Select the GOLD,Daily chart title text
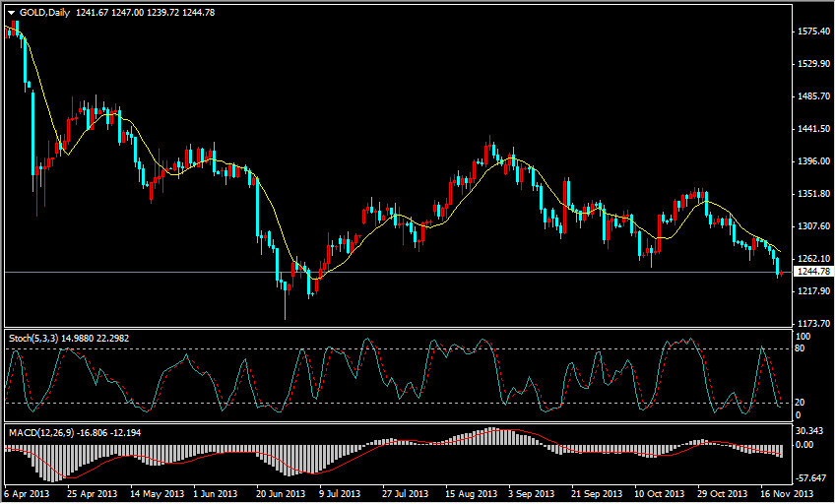836x504 pixels. pyautogui.click(x=44, y=12)
